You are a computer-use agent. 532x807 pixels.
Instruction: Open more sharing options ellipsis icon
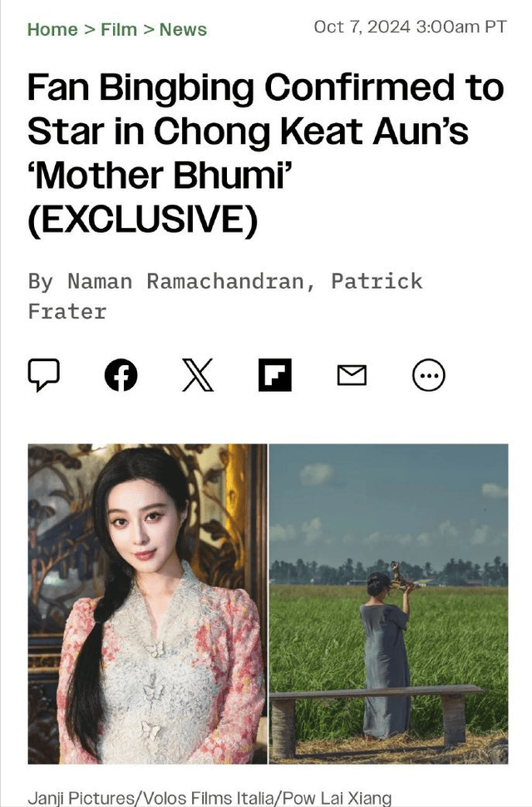[x=429, y=374]
